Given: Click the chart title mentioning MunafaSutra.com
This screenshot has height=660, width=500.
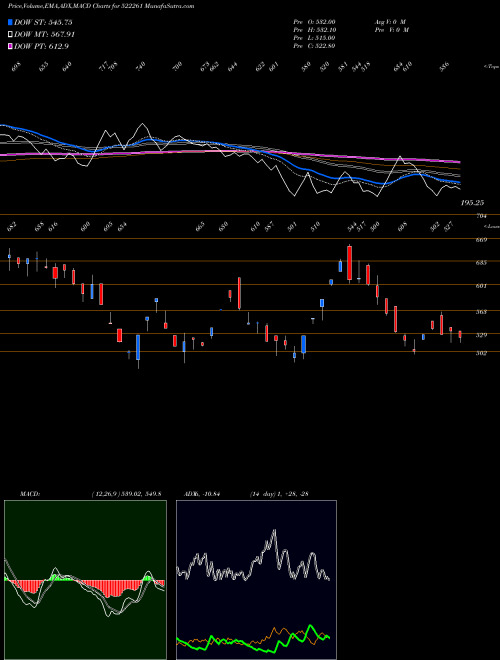Looking at the screenshot, I should (101, 6).
